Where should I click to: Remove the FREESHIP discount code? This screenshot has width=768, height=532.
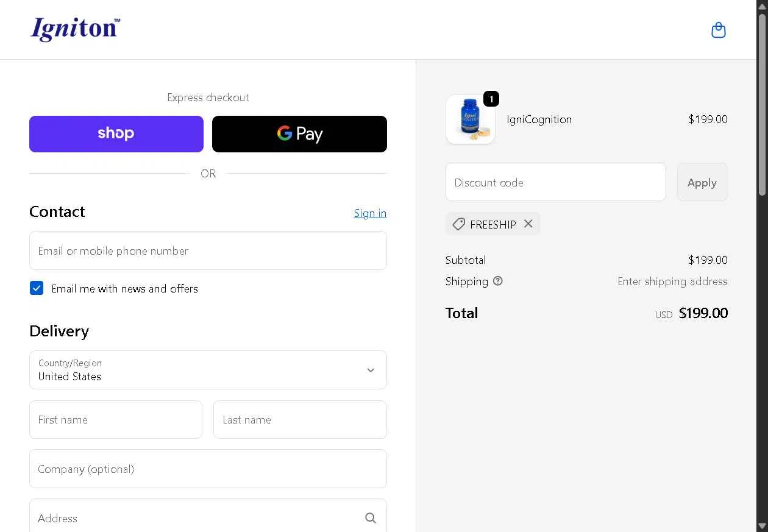pos(528,224)
